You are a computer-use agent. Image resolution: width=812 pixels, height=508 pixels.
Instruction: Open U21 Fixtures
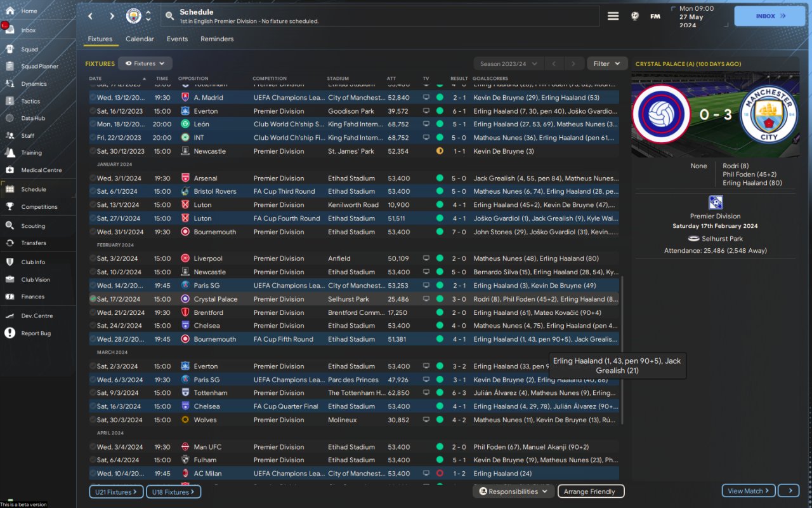(116, 491)
